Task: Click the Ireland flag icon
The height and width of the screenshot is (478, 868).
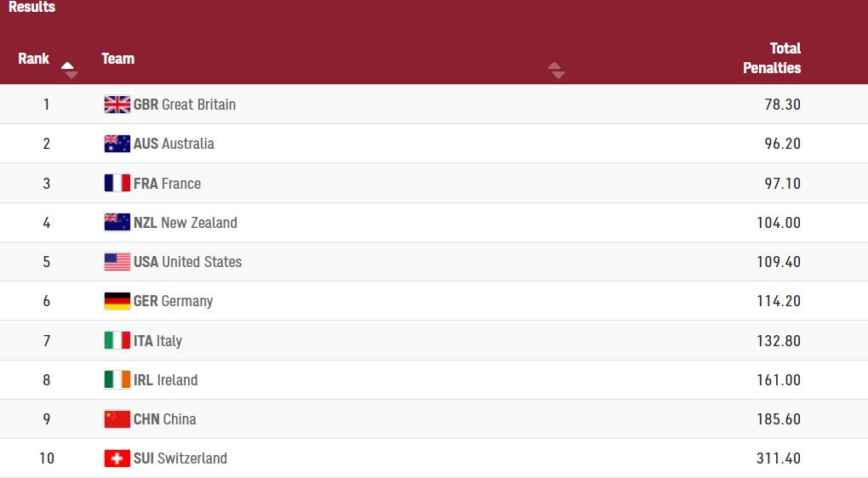Action: 117,380
